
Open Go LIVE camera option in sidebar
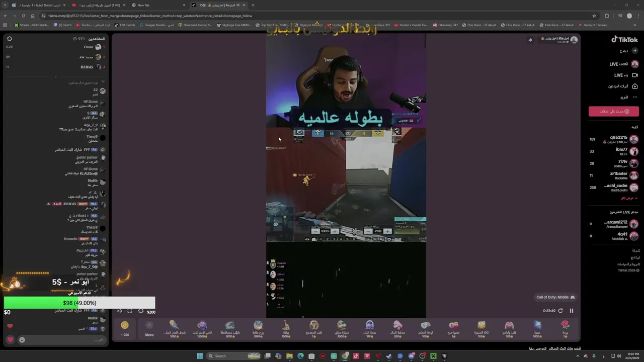(x=626, y=75)
